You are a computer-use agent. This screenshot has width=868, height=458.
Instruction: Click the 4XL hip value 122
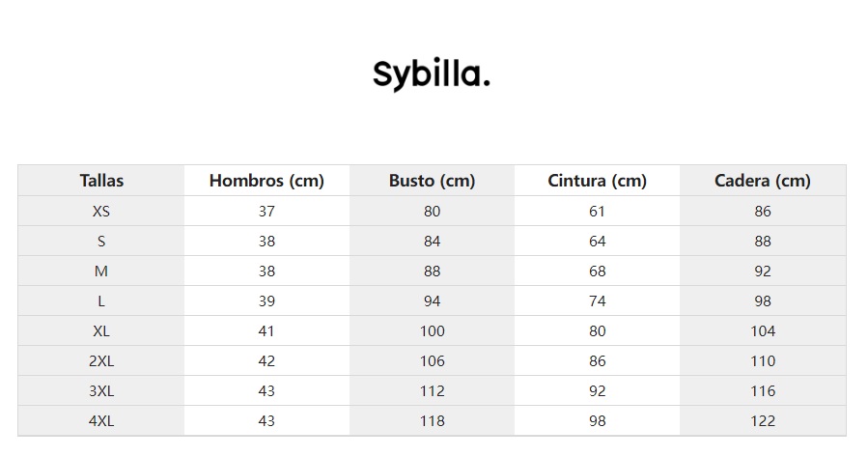(x=762, y=420)
